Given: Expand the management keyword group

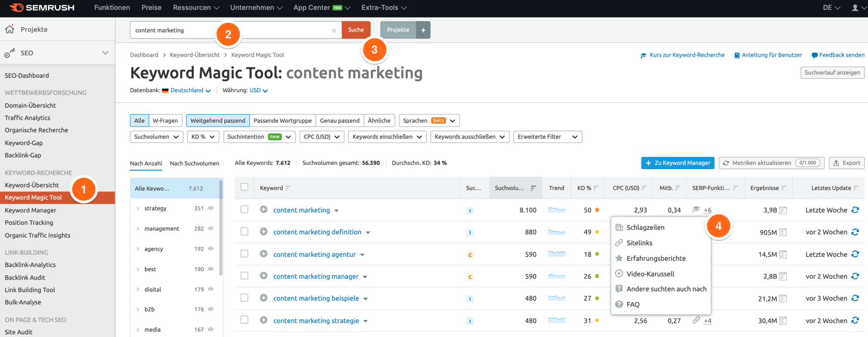Looking at the screenshot, I should (x=138, y=229).
